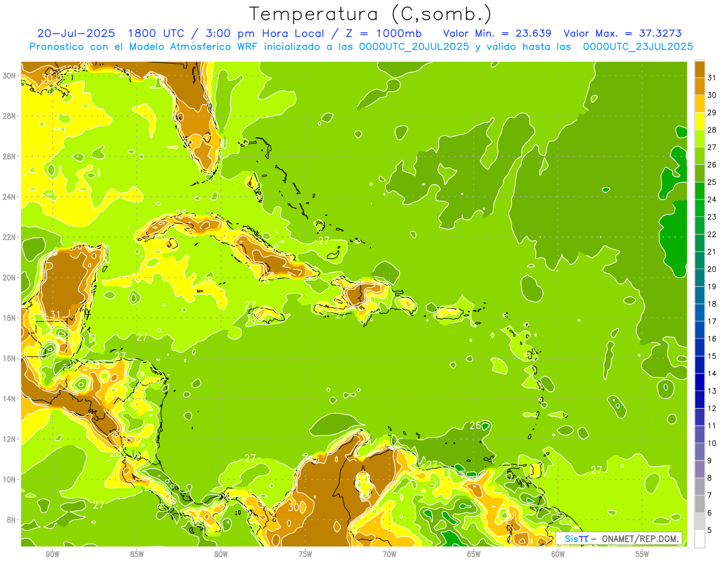
Task: Select the dark brown swatch atop the color scale
Action: (699, 70)
